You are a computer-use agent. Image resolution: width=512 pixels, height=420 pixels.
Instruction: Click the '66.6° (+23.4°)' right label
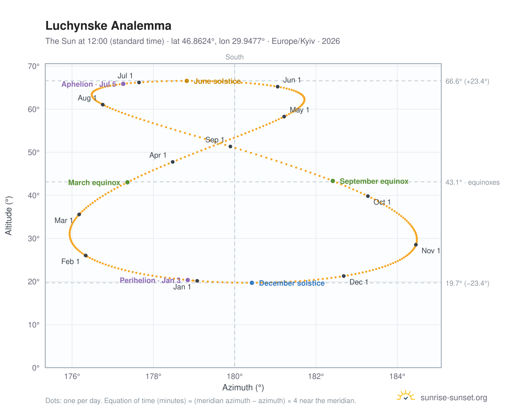467,81
